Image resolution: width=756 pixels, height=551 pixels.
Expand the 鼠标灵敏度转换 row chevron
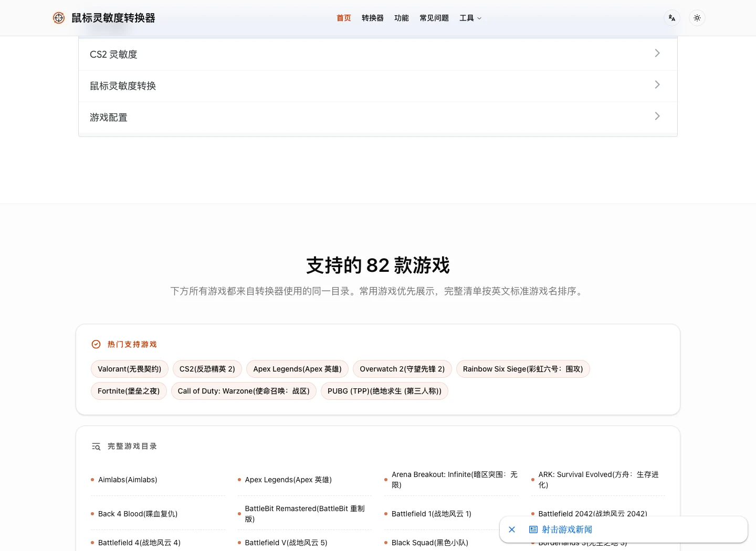tap(657, 84)
